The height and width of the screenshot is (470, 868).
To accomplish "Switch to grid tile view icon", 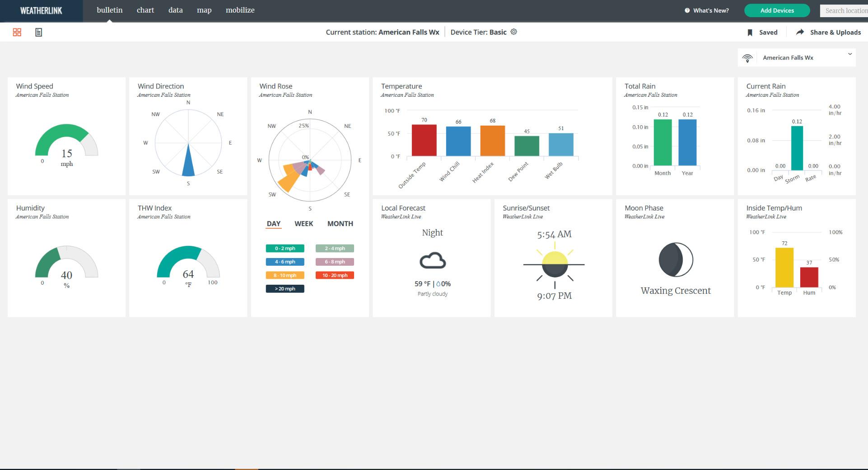I will coord(17,32).
